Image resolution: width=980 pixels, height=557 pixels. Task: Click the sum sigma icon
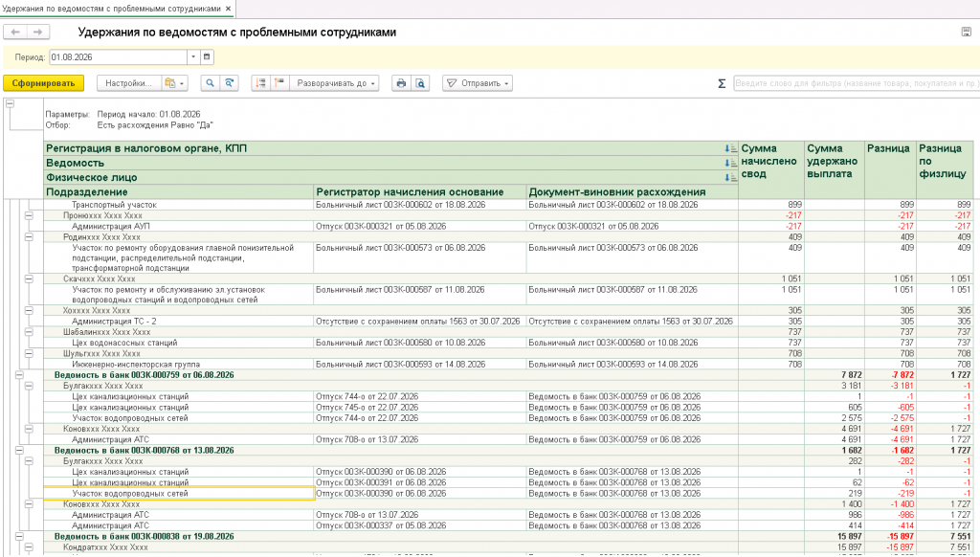pyautogui.click(x=722, y=83)
